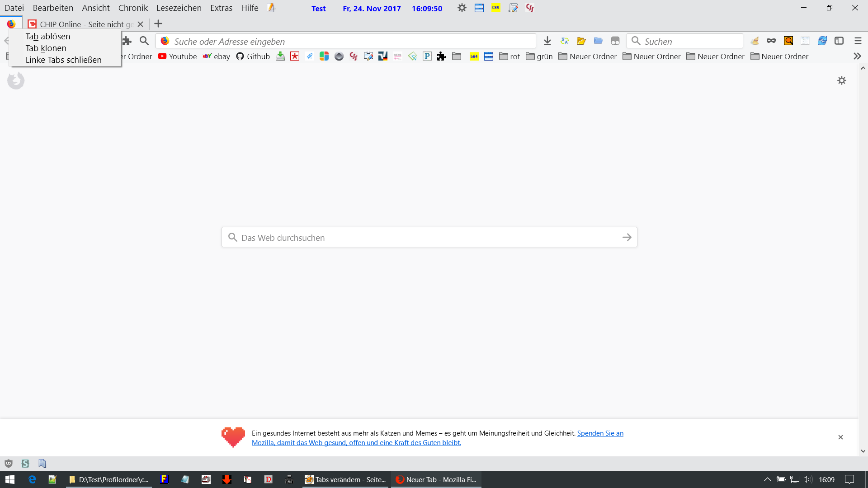The height and width of the screenshot is (488, 868).
Task: Open the new tab plus button
Action: [x=158, y=24]
